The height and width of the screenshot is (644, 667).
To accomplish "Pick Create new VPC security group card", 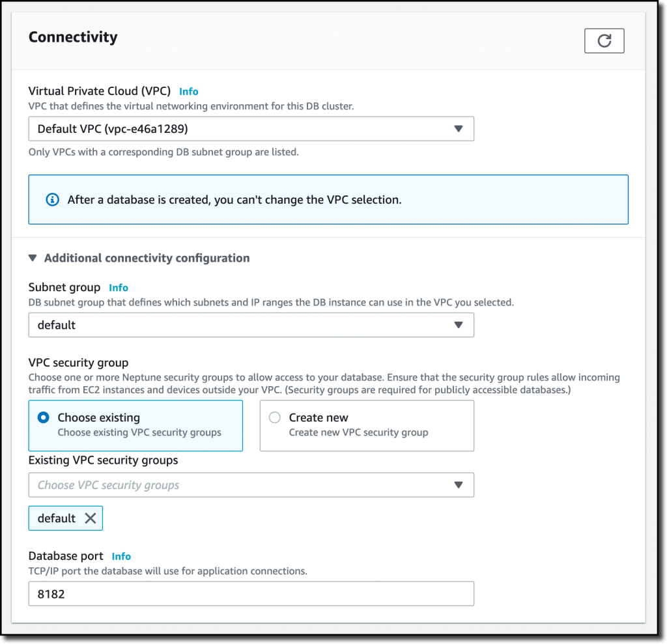I will pyautogui.click(x=367, y=425).
